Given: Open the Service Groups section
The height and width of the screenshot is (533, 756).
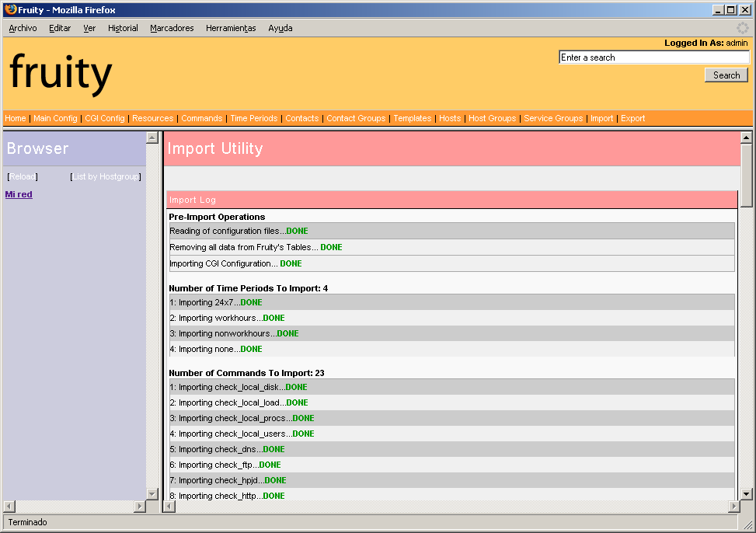Looking at the screenshot, I should [x=553, y=118].
